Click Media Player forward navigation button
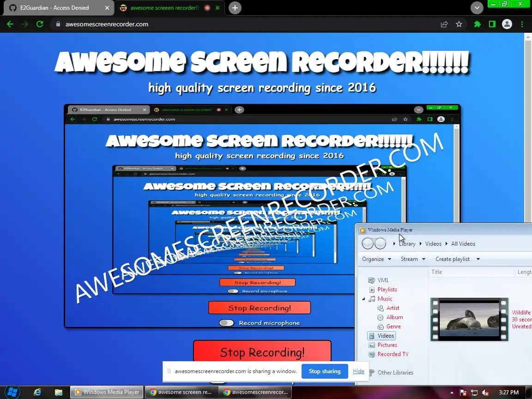The height and width of the screenshot is (399, 532). (x=381, y=243)
